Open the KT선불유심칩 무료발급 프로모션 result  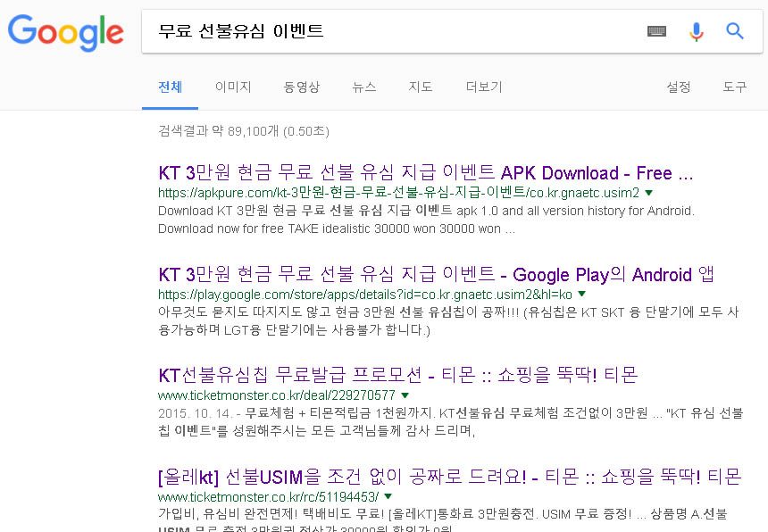397,375
